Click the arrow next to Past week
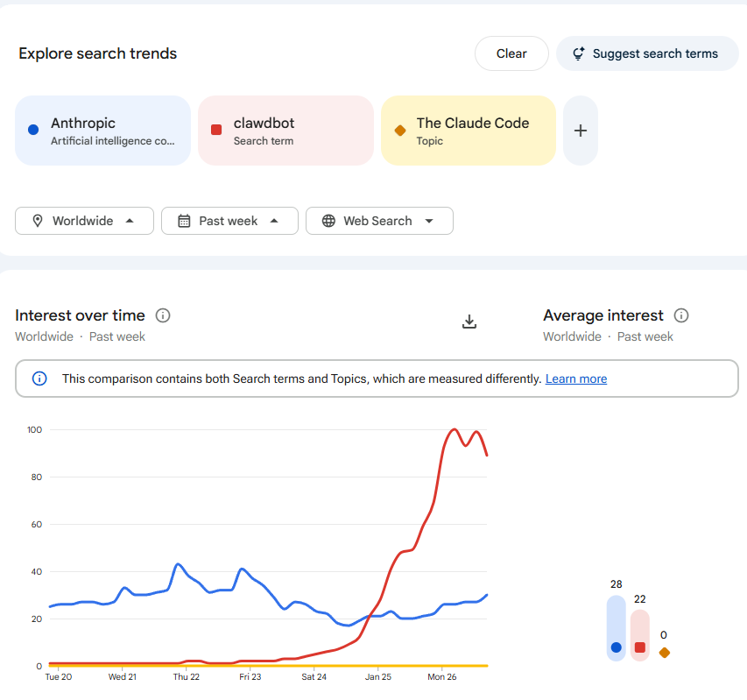The height and width of the screenshot is (700, 747). pos(274,221)
